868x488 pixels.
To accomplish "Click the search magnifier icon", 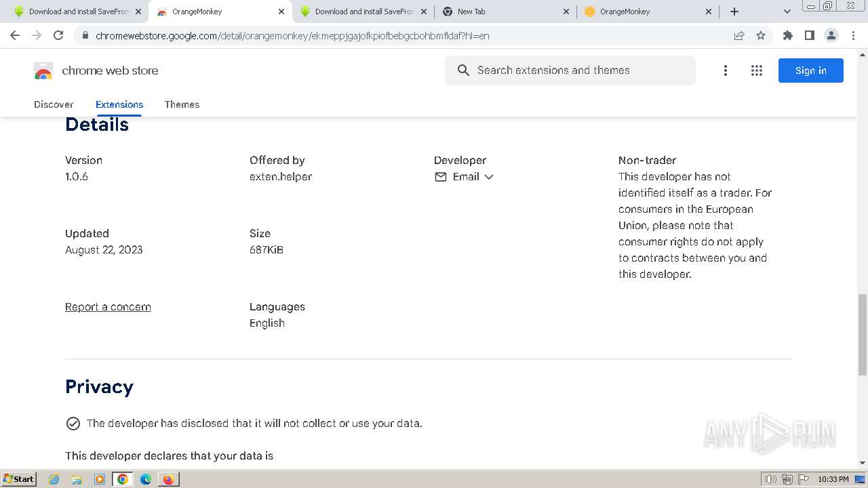I will (x=463, y=70).
